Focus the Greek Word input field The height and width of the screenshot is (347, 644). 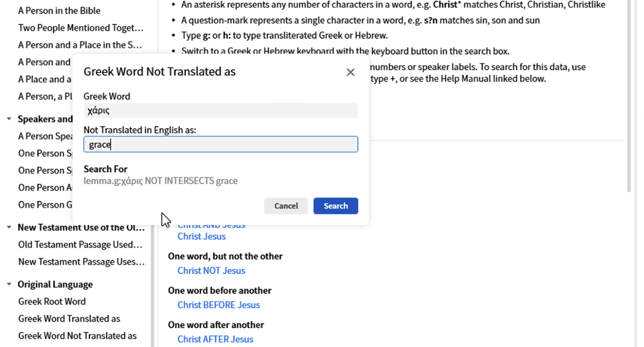(x=221, y=111)
